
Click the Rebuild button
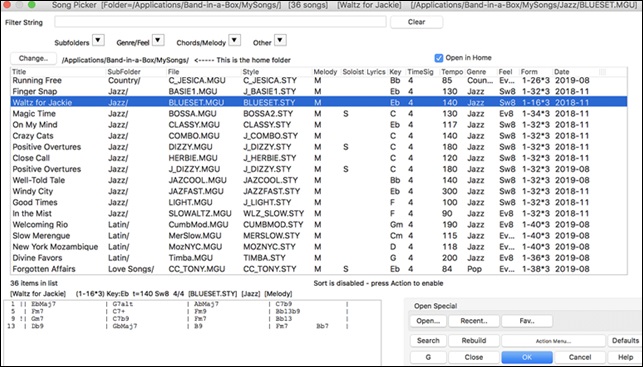point(474,341)
